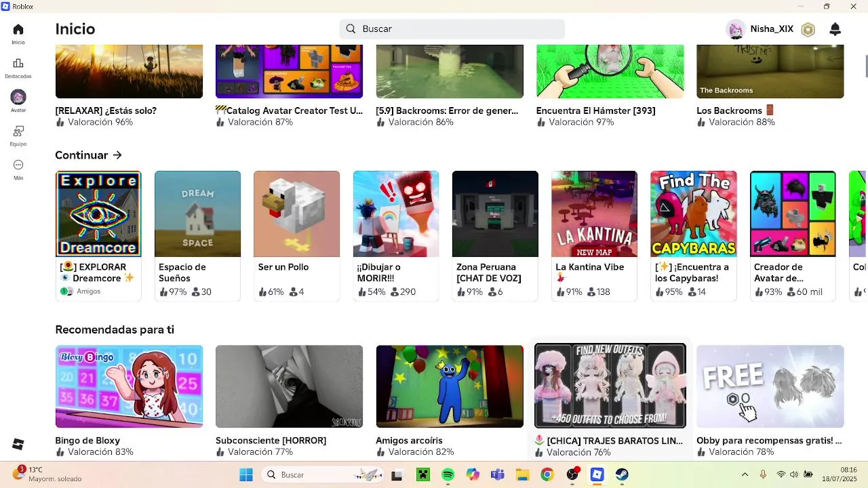
Task: Click the Recomendadas para ti heading
Action: 115,329
